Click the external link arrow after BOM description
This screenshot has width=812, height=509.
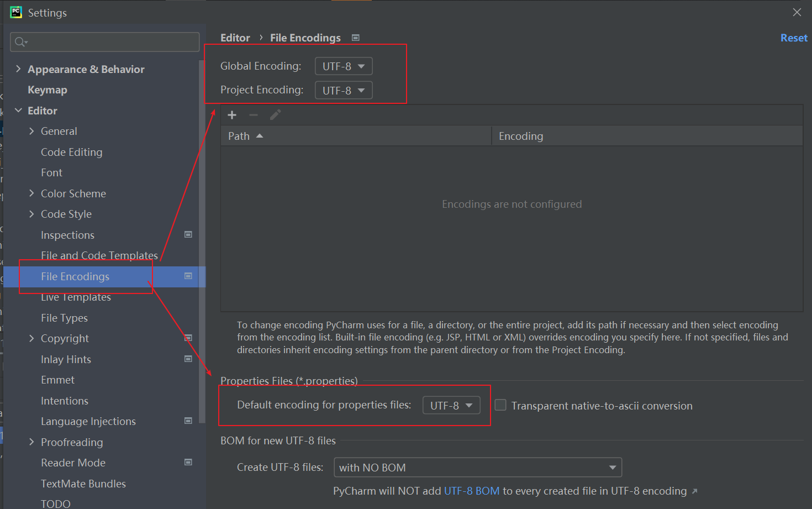[x=694, y=491]
